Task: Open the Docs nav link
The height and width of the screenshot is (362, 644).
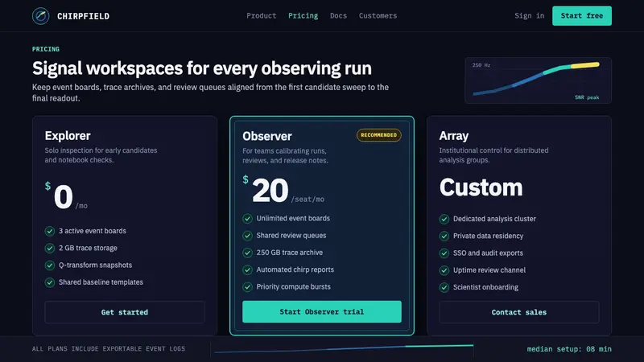Action: tap(338, 15)
